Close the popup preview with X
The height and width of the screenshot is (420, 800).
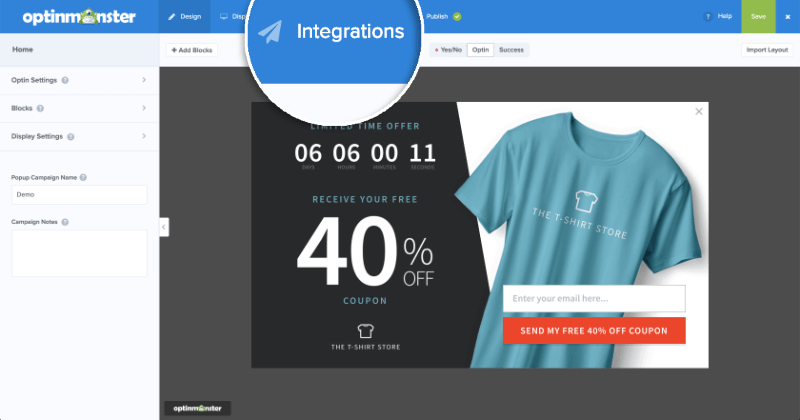pos(698,112)
